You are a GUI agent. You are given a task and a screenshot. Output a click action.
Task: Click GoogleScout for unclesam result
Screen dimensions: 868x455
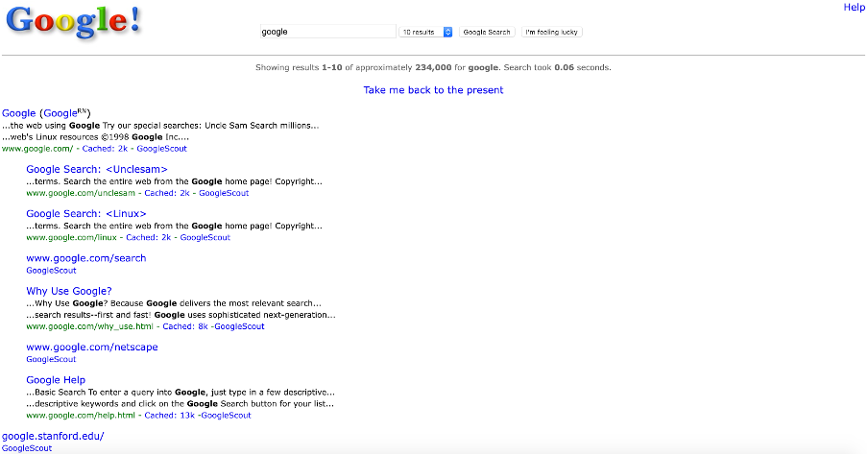(224, 193)
